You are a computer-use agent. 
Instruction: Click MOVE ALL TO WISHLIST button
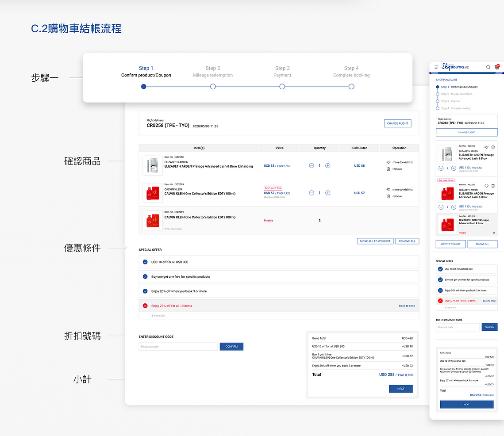click(375, 241)
